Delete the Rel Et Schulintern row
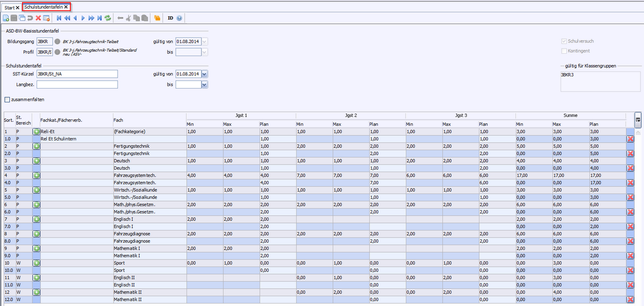The width and height of the screenshot is (644, 306). [x=630, y=139]
